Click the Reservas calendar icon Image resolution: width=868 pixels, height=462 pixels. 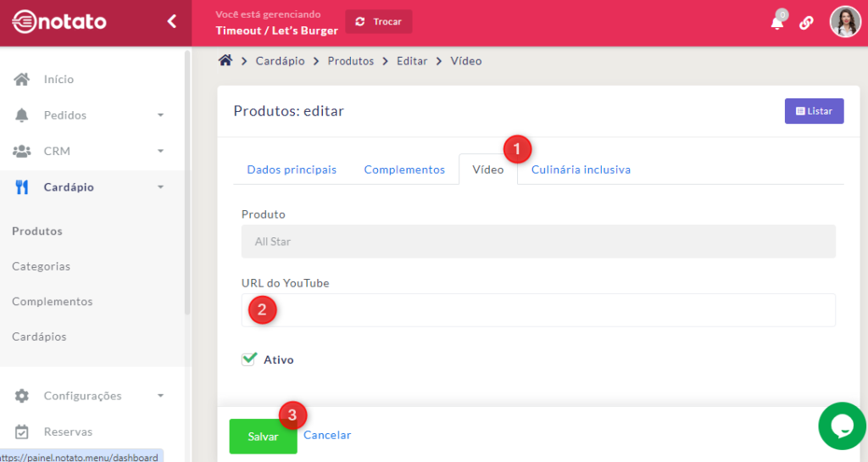[22, 431]
